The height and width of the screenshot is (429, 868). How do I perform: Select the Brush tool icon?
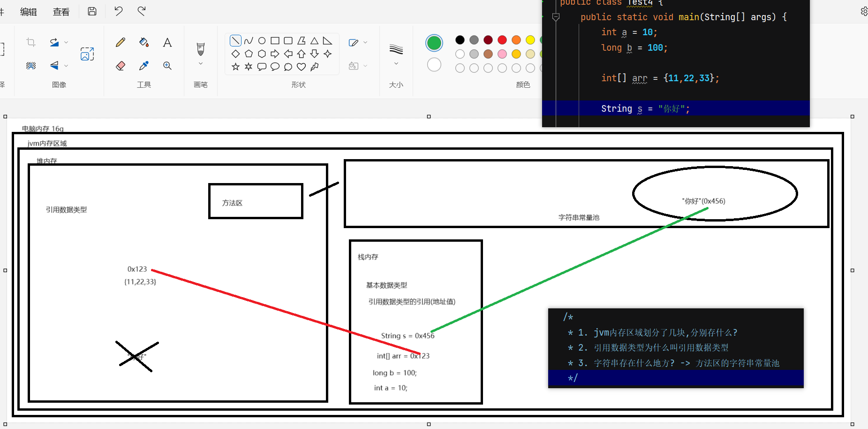tap(201, 49)
